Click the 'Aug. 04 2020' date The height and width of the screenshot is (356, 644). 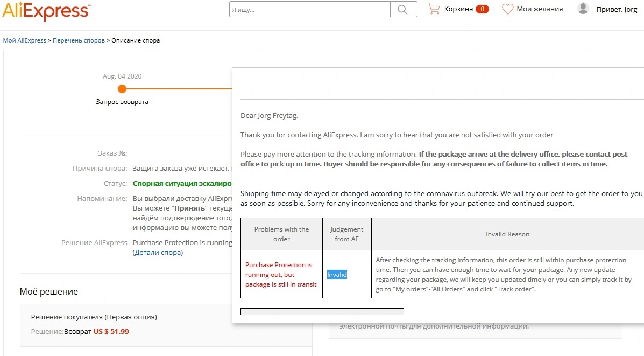122,76
